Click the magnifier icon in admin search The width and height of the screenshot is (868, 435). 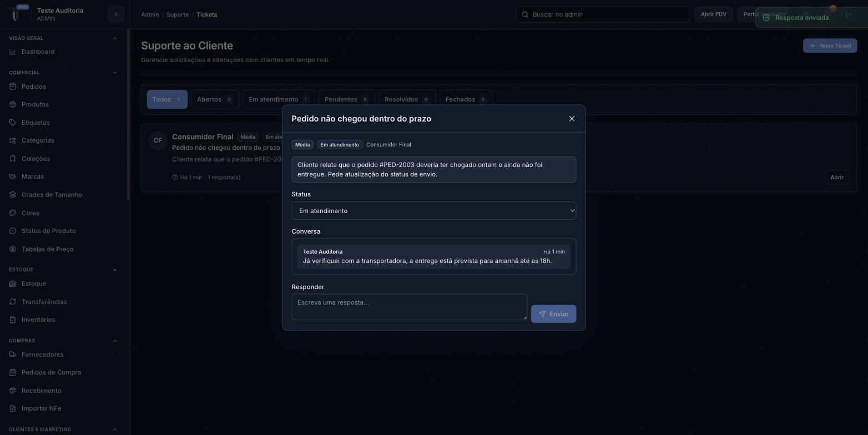[525, 14]
